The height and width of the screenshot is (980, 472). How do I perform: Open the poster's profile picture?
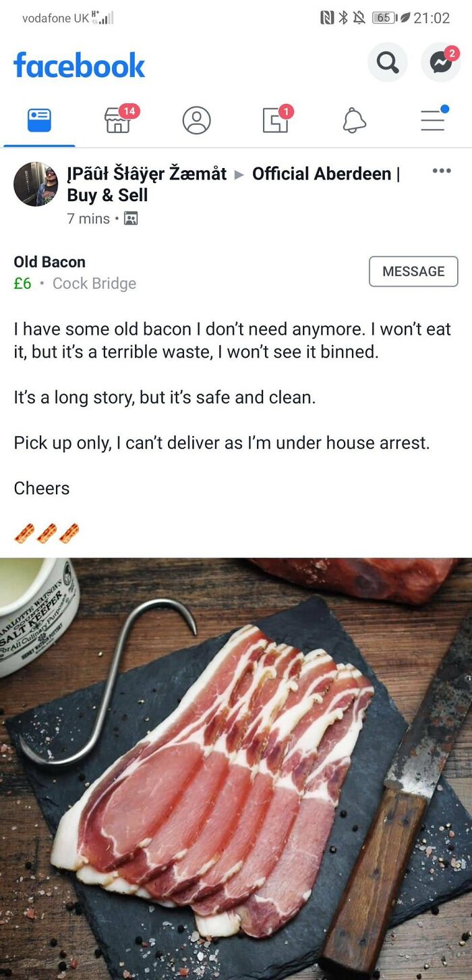pyautogui.click(x=35, y=184)
